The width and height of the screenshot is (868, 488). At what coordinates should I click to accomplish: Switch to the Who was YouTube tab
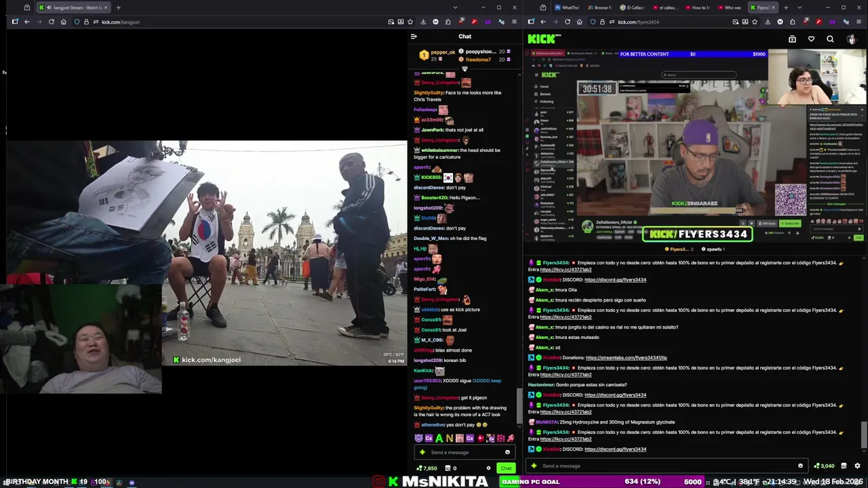click(730, 7)
